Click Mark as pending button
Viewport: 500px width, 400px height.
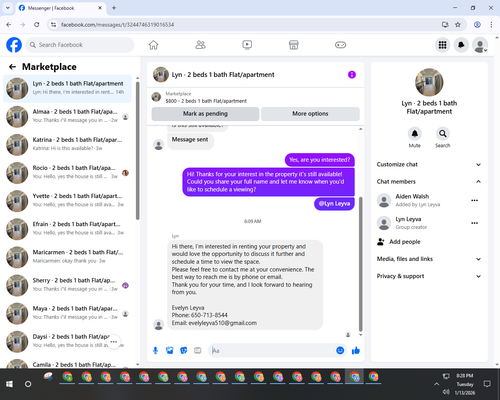(x=205, y=114)
